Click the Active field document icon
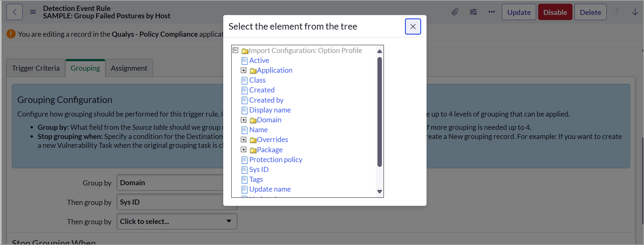The height and width of the screenshot is (245, 644). [x=245, y=61]
